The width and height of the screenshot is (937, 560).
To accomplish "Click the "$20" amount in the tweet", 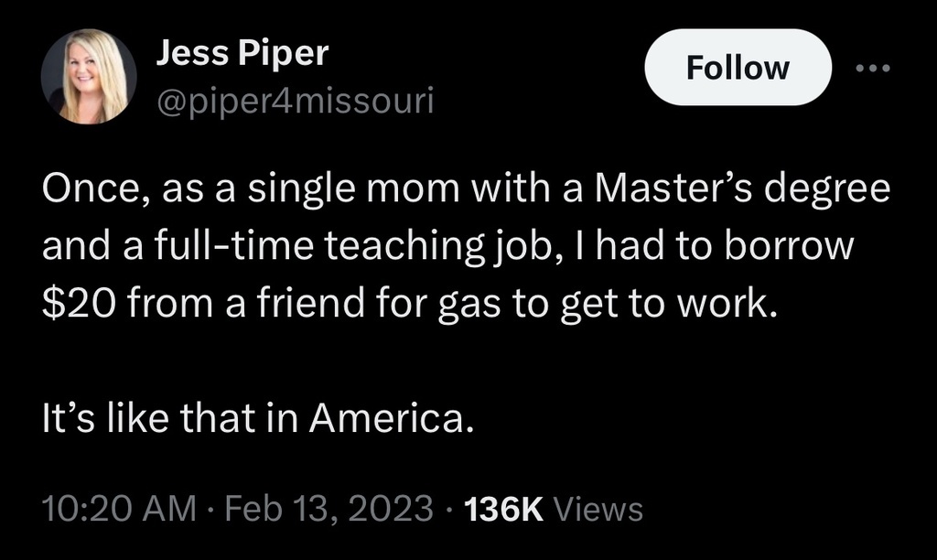I will [78, 305].
